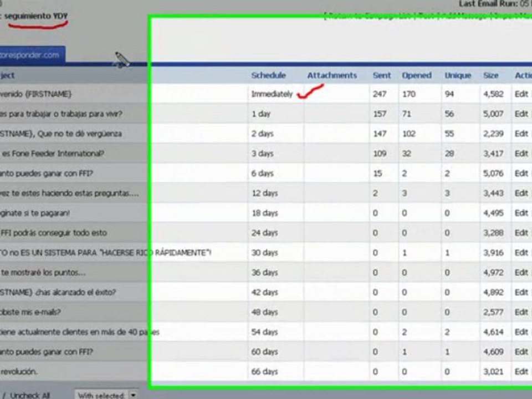
Task: Open subject ending 'mis e-mails?'
Action: [x=30, y=312]
